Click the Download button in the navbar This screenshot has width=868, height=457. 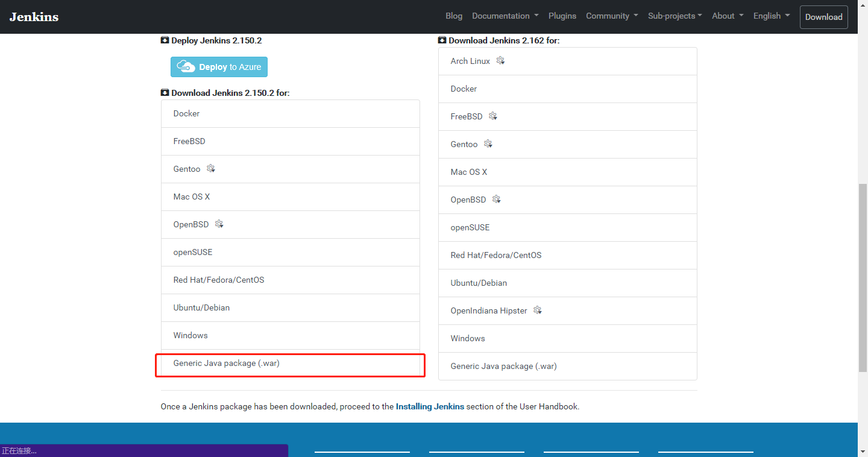824,17
